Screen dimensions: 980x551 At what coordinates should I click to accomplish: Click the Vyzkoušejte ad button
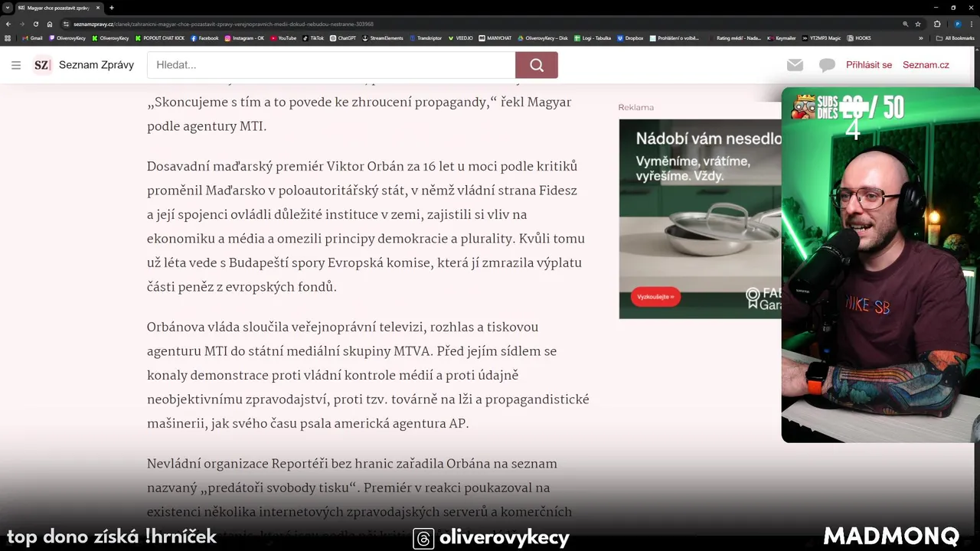[x=655, y=296]
